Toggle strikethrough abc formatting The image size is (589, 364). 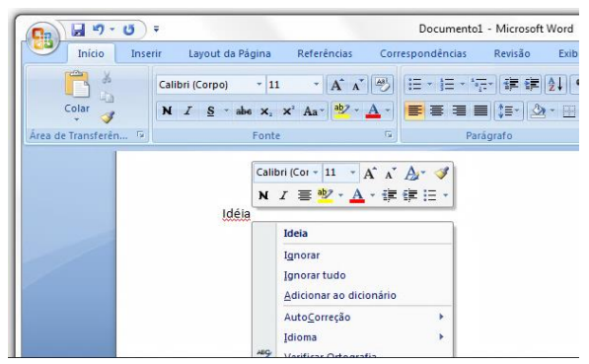[244, 110]
